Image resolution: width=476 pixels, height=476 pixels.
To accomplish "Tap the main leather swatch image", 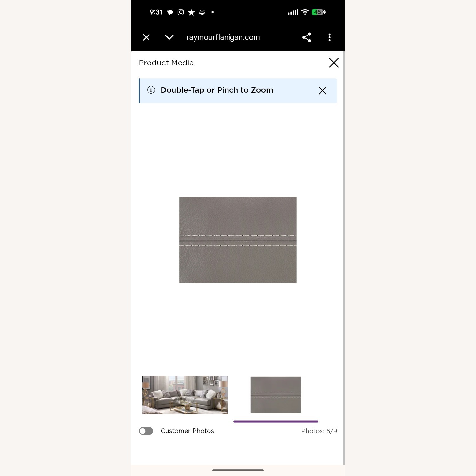I will (x=238, y=240).
